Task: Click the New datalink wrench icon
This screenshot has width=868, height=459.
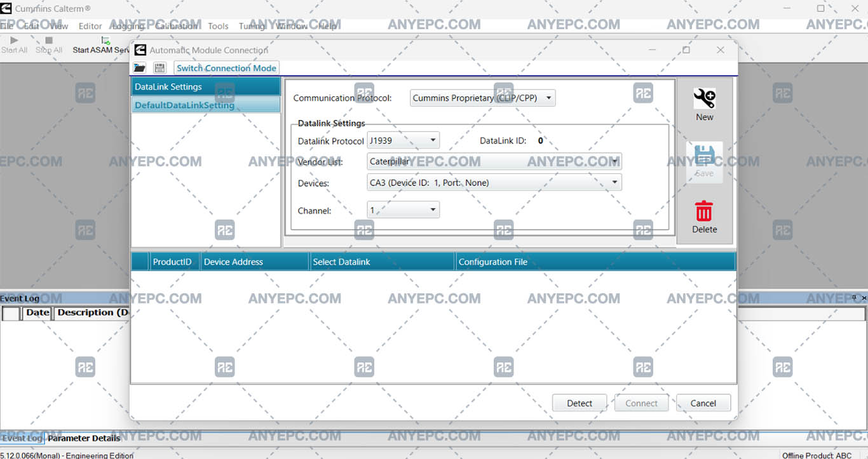Action: coord(704,99)
